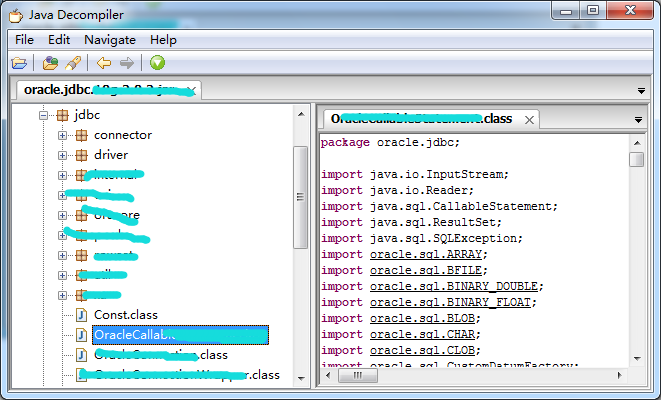Click the tree panel vertical scrollbar thumb
661x400 pixels.
300,197
